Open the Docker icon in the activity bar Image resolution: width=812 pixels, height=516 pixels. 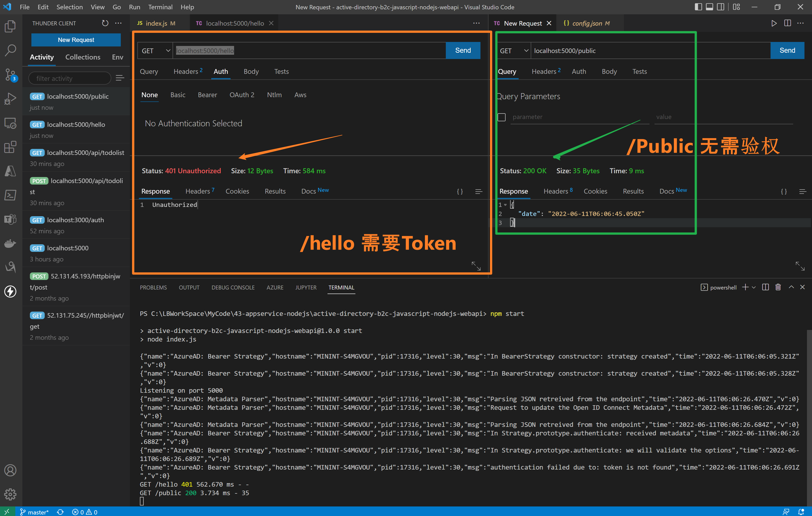tap(10, 243)
